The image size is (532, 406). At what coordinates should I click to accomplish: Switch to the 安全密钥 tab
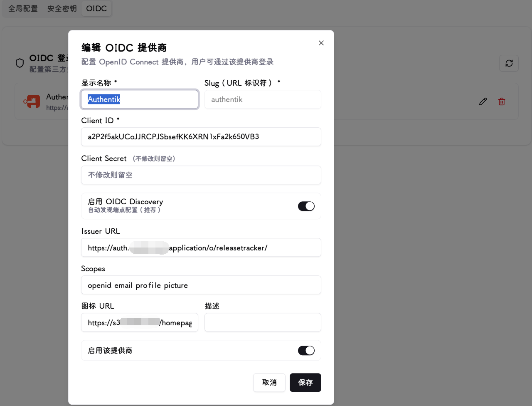point(62,8)
